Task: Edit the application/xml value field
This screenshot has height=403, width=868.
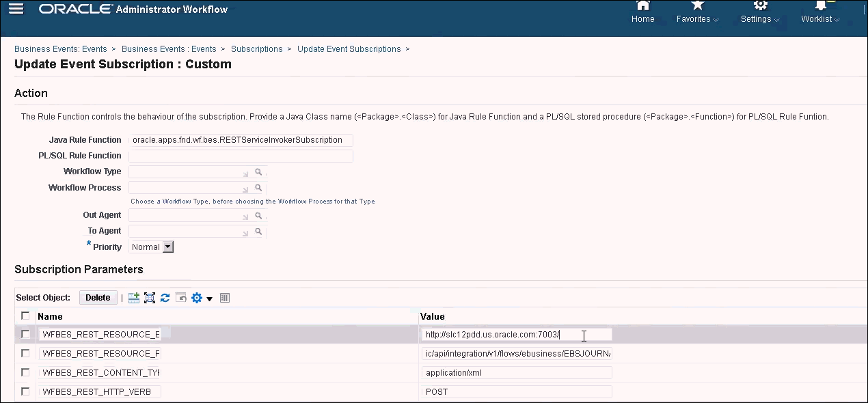Action: [x=517, y=373]
